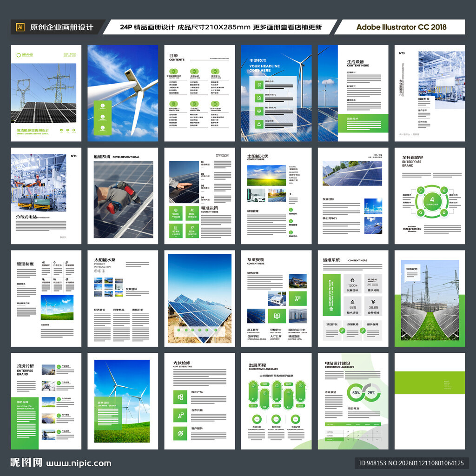
Task: Click the 管理制度 heading
Action: click(25, 264)
